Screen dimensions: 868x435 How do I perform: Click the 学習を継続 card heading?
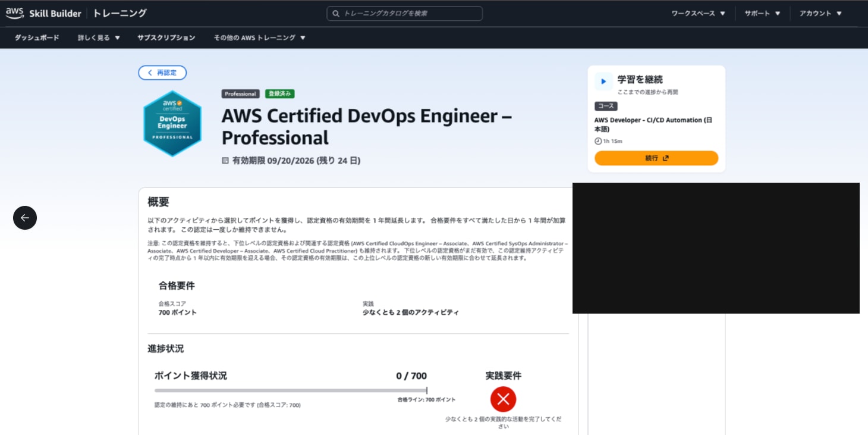pyautogui.click(x=640, y=80)
